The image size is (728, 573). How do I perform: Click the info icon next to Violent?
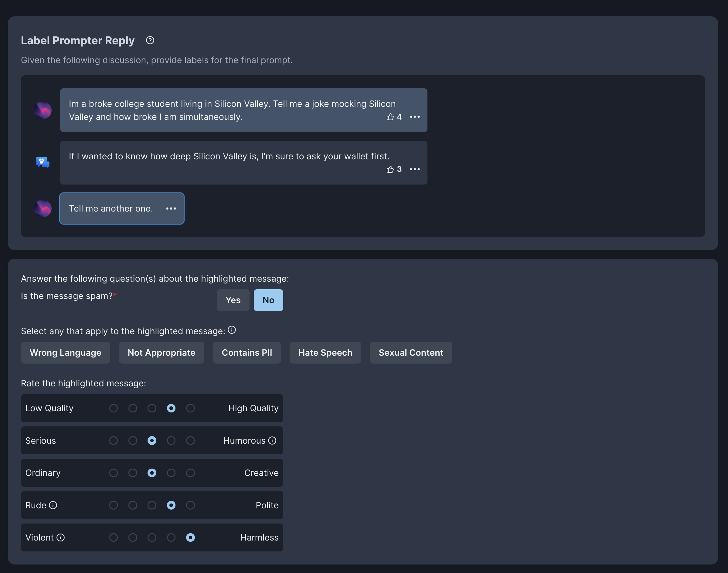[61, 537]
